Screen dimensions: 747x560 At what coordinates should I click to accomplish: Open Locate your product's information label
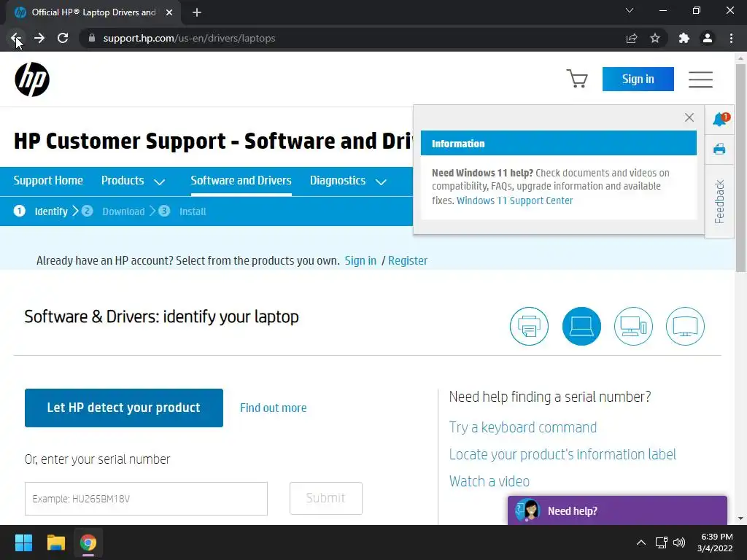tap(562, 454)
